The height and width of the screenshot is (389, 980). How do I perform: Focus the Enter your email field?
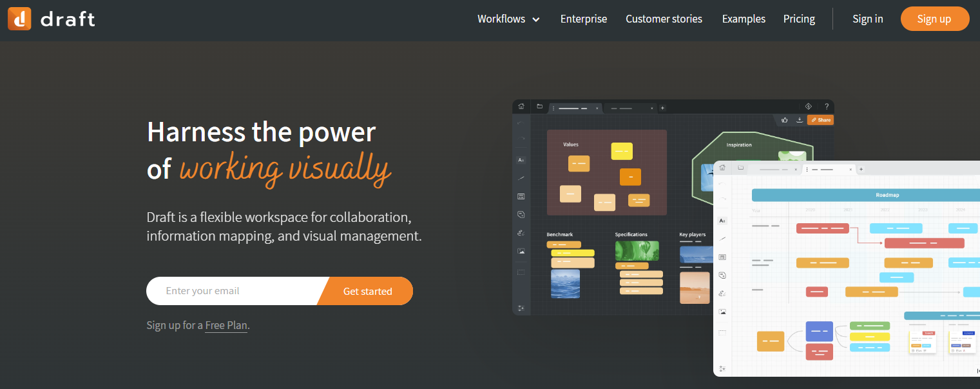click(x=236, y=291)
